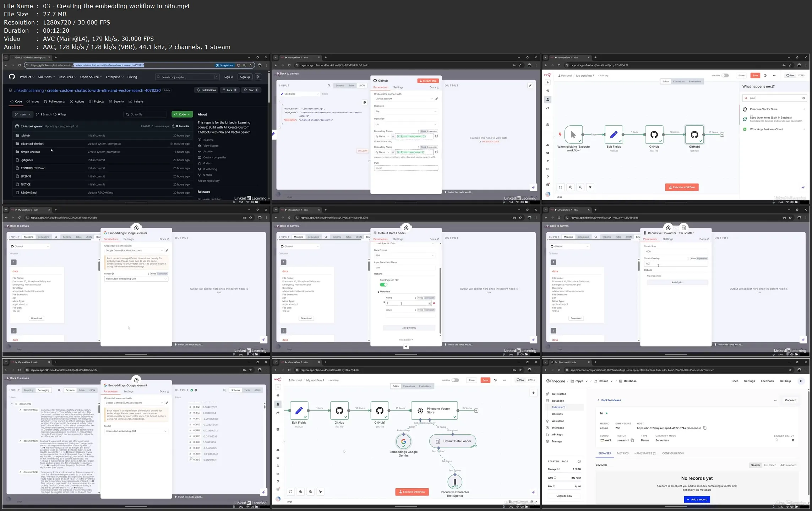Open the Data Format PDF dropdown

point(404,255)
